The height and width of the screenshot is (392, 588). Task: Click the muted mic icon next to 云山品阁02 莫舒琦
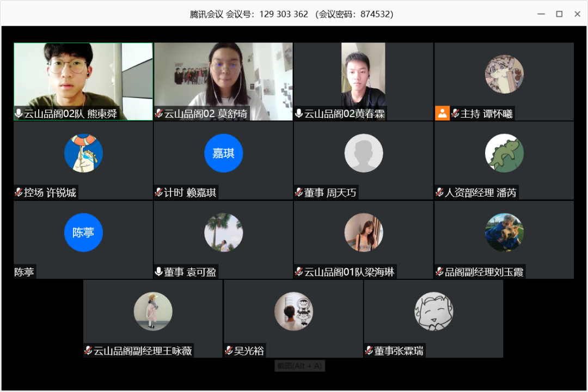click(x=159, y=114)
